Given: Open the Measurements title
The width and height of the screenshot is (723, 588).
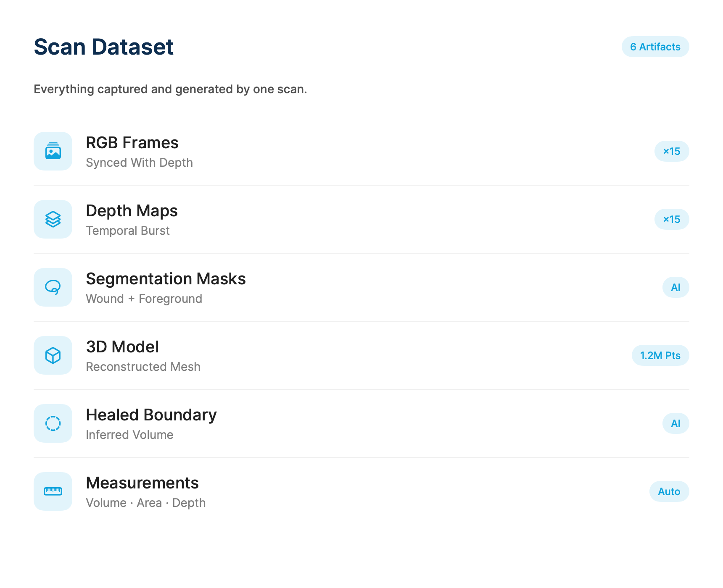Looking at the screenshot, I should [x=142, y=483].
